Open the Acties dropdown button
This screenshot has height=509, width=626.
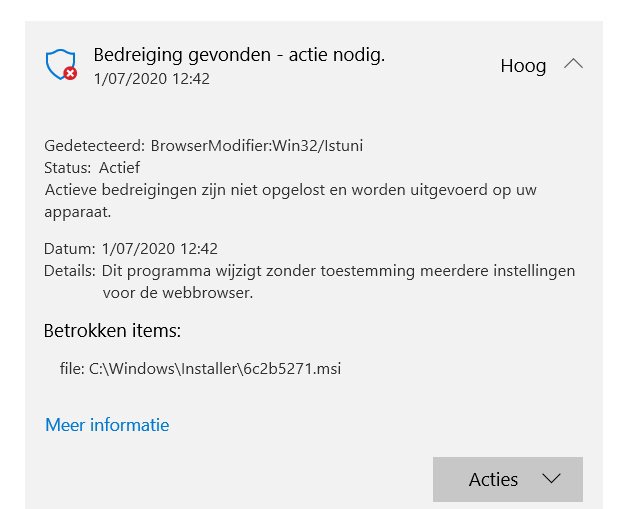(507, 479)
